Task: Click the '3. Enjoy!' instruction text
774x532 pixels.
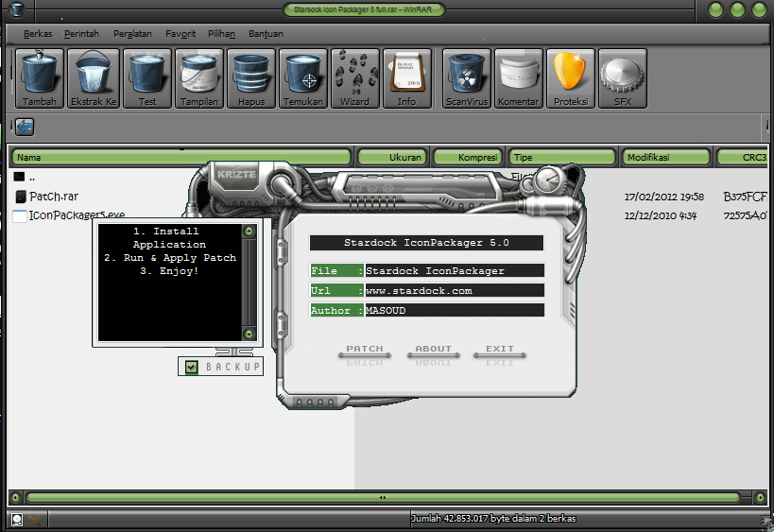Action: [169, 271]
